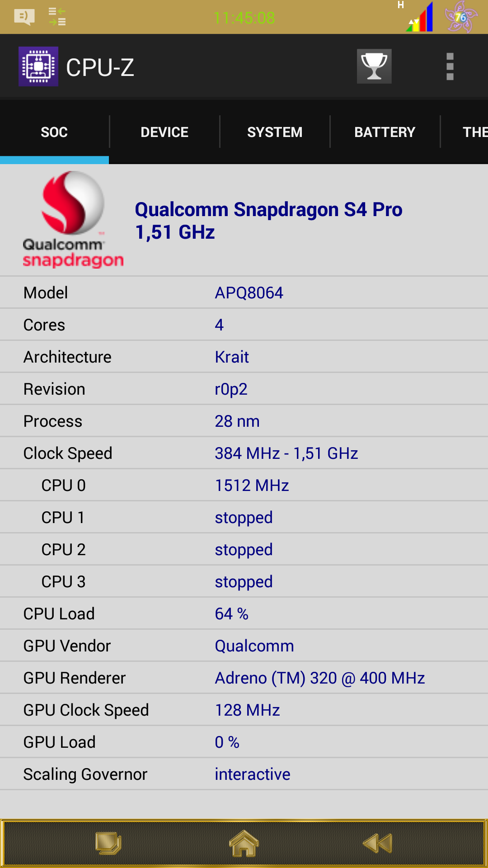Tap the Qualcomm Snapdragon logo image
This screenshot has width=488, height=868.
[x=72, y=220]
